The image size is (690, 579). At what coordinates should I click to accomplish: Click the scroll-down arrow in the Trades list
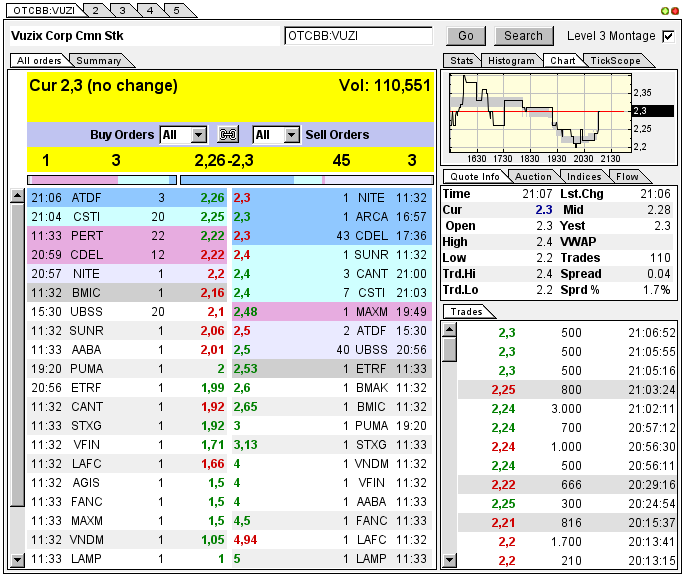(449, 561)
